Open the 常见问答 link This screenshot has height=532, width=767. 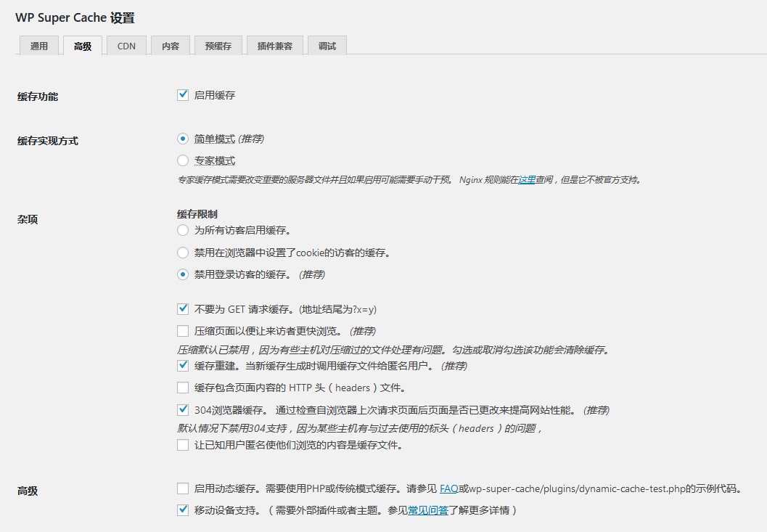click(428, 510)
